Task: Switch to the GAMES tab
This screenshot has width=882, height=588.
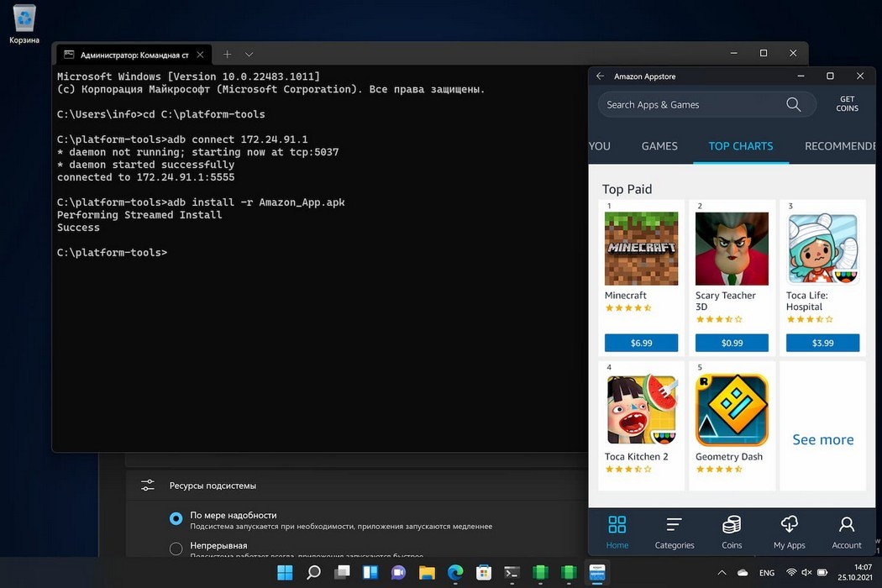Action: [x=659, y=146]
